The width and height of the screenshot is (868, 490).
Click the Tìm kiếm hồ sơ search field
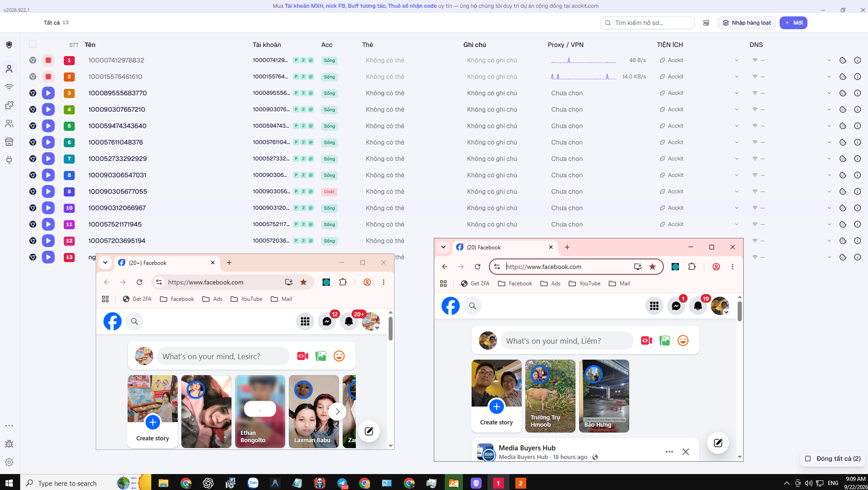(647, 23)
